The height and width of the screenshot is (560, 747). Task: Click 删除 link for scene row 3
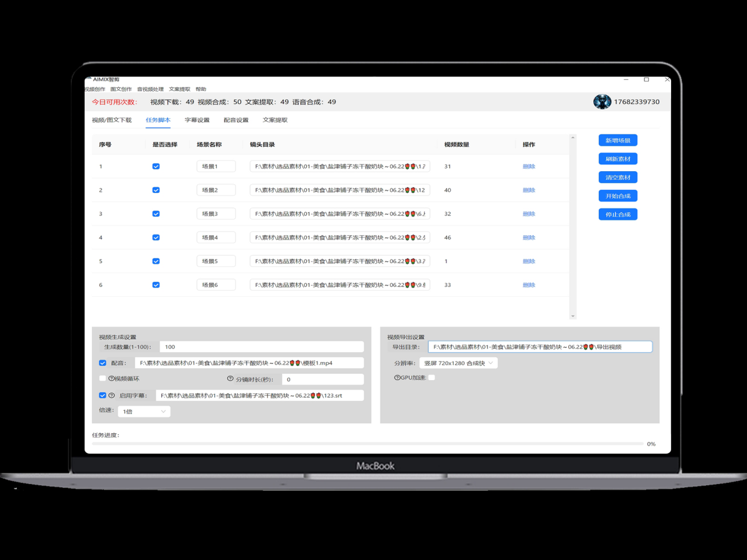[x=529, y=214]
